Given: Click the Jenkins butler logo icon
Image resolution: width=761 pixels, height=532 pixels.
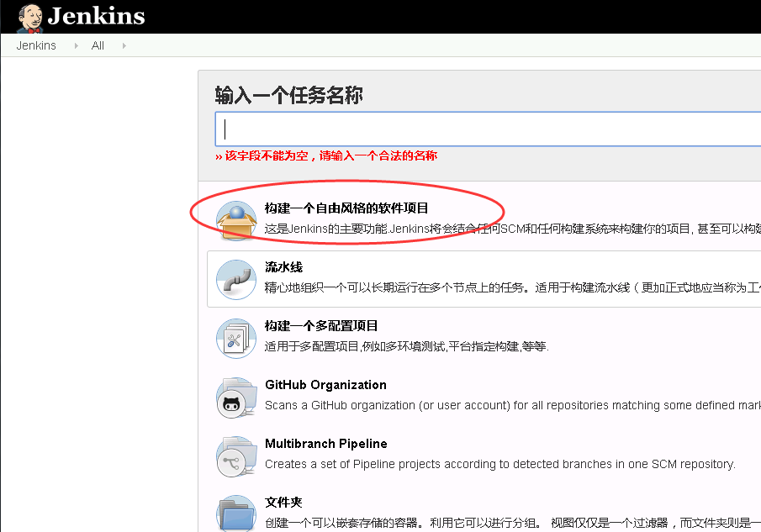Looking at the screenshot, I should click(30, 18).
